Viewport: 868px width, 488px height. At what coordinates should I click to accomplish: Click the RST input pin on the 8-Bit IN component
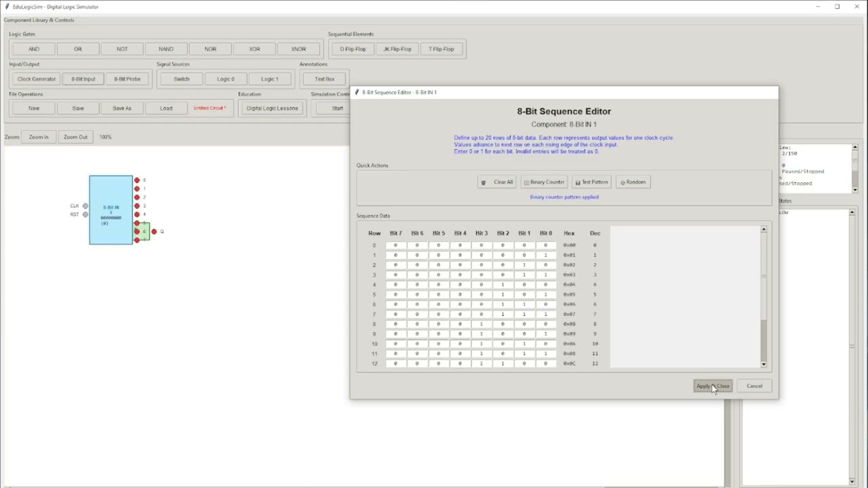tap(85, 215)
